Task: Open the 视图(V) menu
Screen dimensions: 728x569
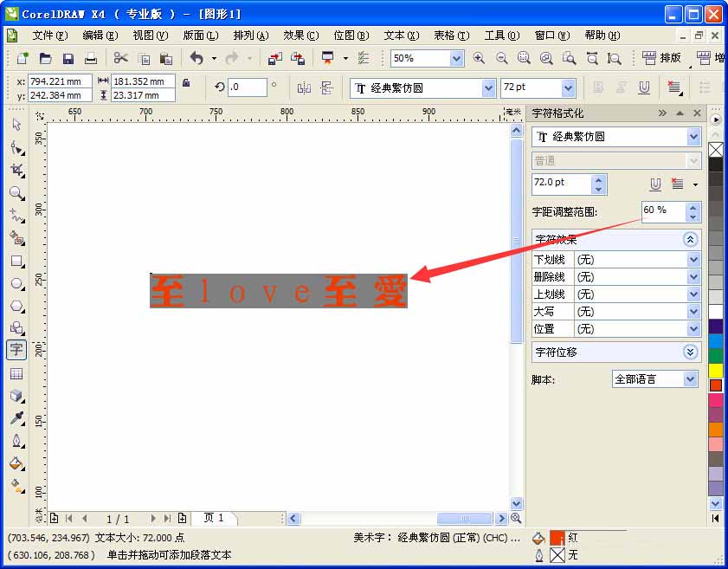Action: 151,36
